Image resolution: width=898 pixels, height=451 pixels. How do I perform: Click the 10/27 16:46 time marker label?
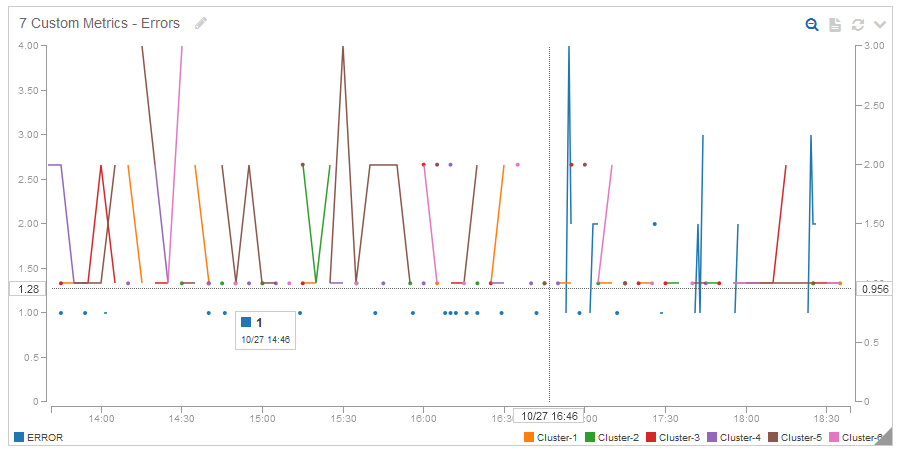[x=549, y=416]
